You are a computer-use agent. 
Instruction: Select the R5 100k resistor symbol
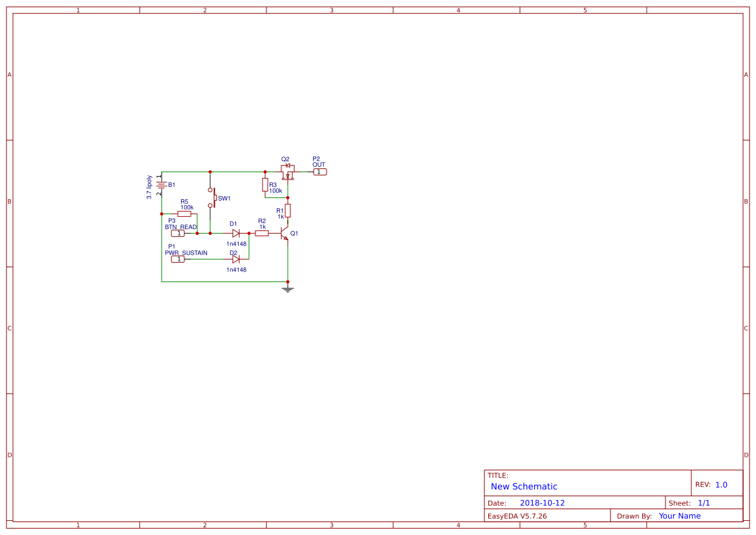point(184,213)
